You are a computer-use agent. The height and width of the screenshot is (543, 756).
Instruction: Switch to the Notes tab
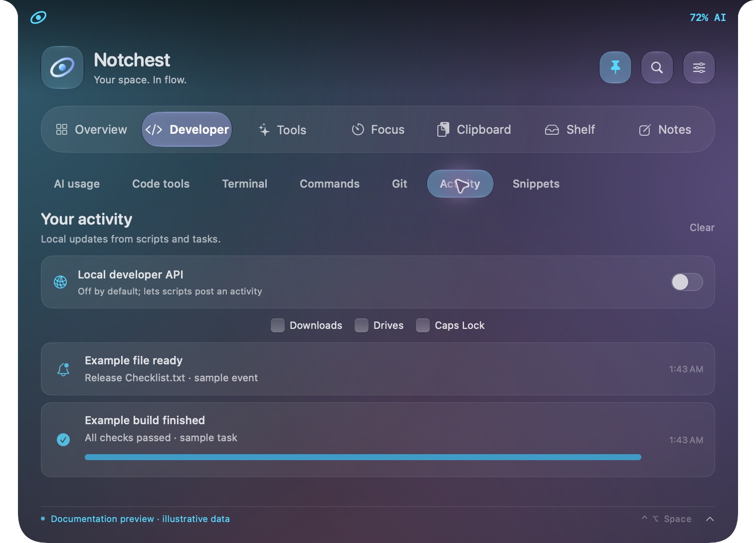coord(665,130)
